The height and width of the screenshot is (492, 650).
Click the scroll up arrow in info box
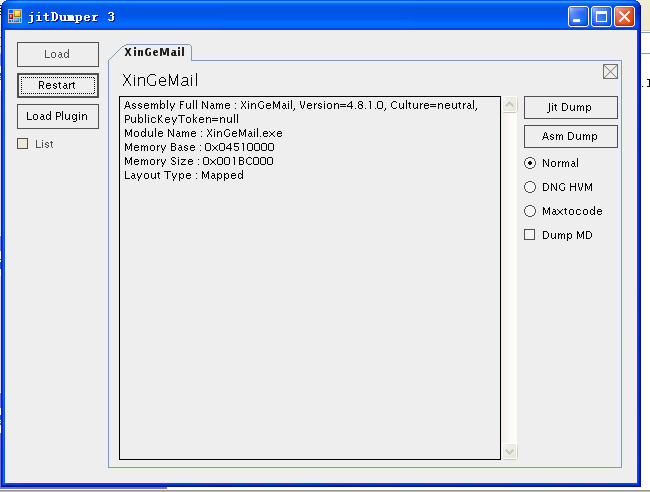(x=509, y=104)
